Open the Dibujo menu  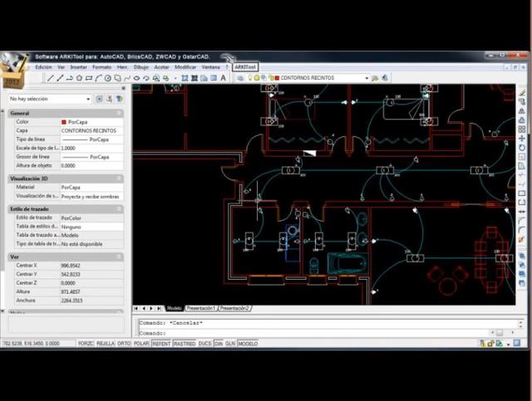140,67
